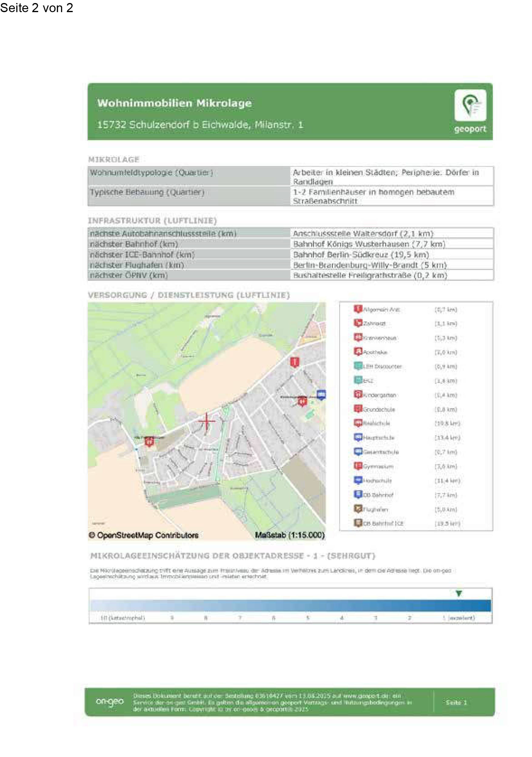The height and width of the screenshot is (757, 532).
Task: Click the Kindergarten legend icon
Action: pyautogui.click(x=358, y=394)
